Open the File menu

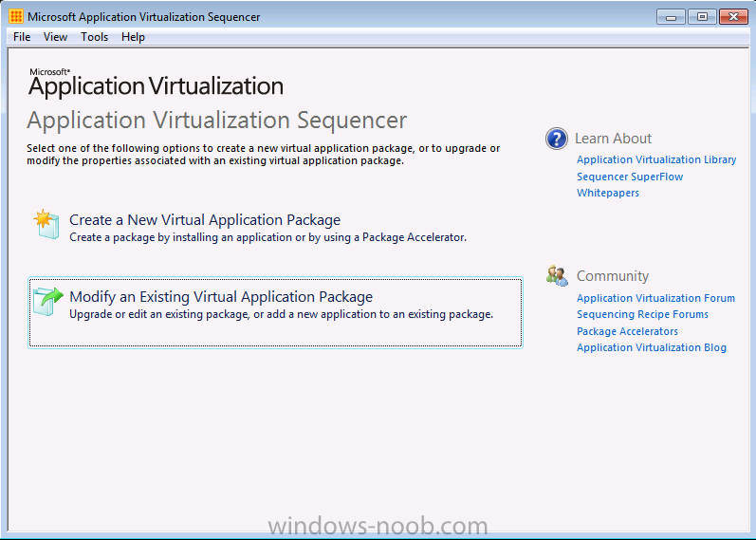(22, 37)
